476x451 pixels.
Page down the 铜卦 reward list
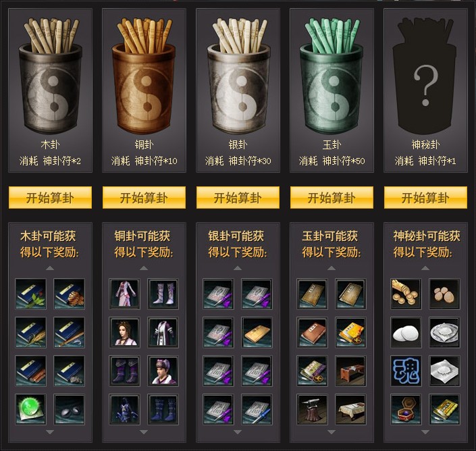click(144, 432)
